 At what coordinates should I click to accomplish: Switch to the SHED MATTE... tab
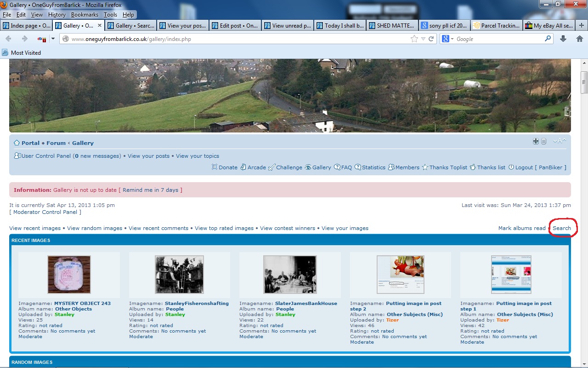392,26
